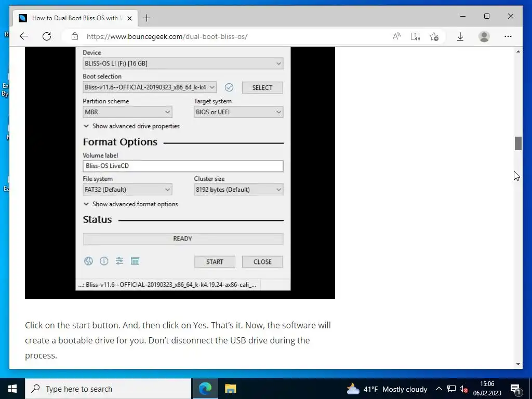The image size is (532, 399).
Task: Click the scrollbar down arrow
Action: tap(518, 364)
